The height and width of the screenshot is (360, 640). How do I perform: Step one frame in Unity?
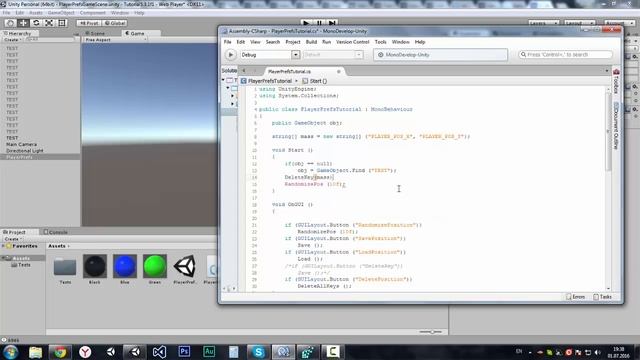click(x=332, y=23)
